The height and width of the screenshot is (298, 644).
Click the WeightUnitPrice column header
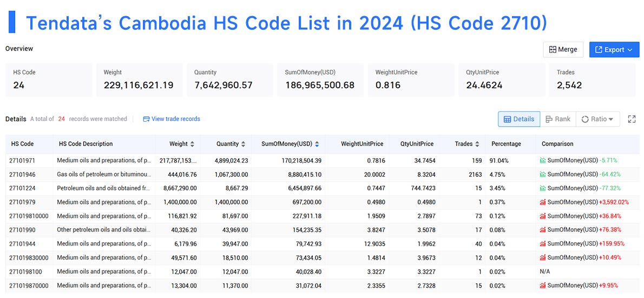click(x=362, y=144)
